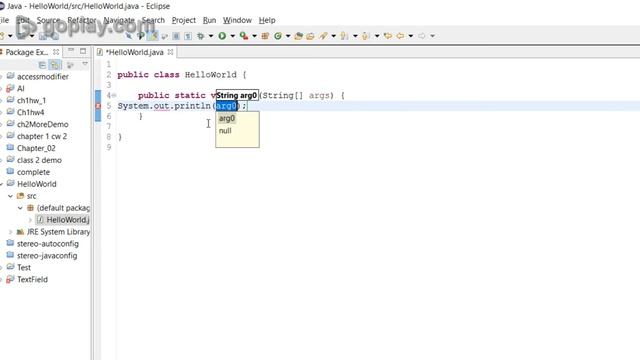Open the New Java Class dropdown arrow
The height and width of the screenshot is (360, 640).
tap(288, 36)
